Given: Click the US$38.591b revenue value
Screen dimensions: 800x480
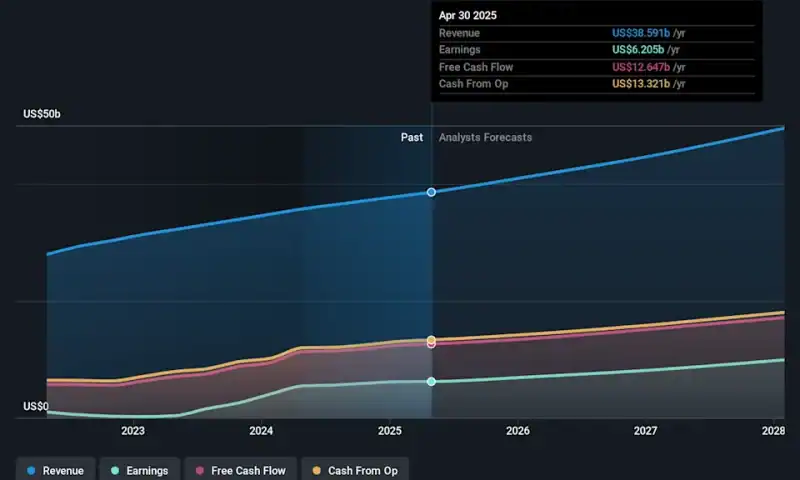Looking at the screenshot, I should point(641,33).
